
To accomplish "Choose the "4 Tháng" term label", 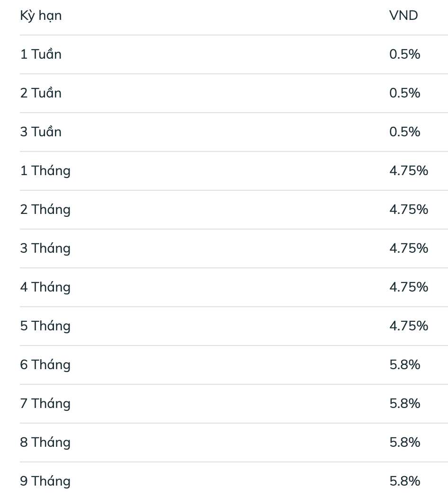I will click(45, 287).
